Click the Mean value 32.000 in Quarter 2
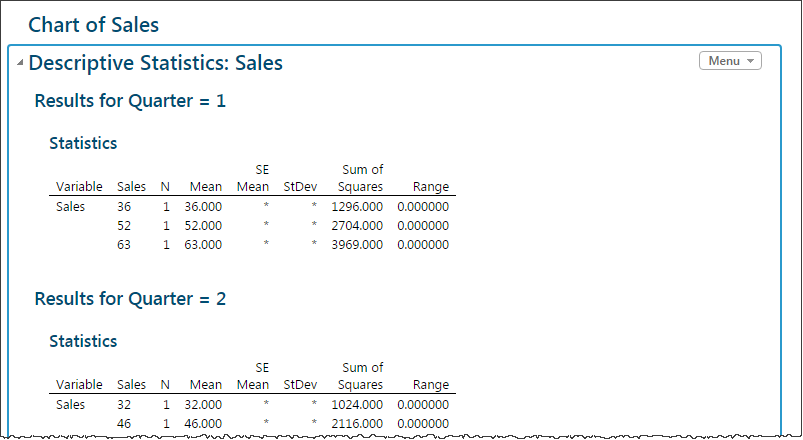This screenshot has width=803, height=440. (x=203, y=405)
